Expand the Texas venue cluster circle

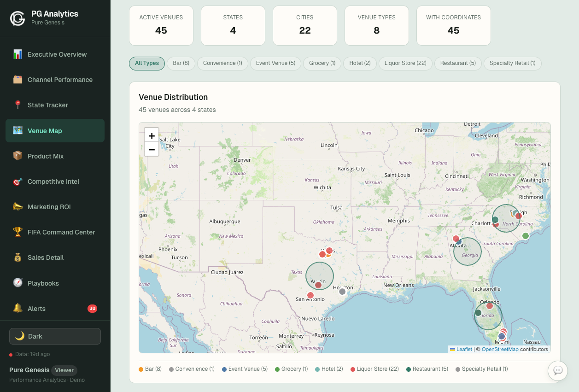[319, 275]
